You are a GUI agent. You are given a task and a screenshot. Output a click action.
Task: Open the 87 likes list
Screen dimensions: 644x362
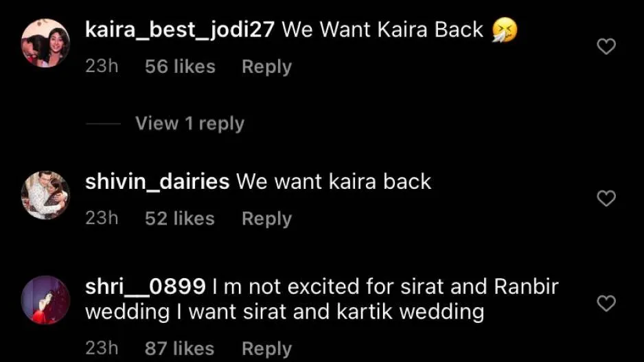[x=179, y=348]
